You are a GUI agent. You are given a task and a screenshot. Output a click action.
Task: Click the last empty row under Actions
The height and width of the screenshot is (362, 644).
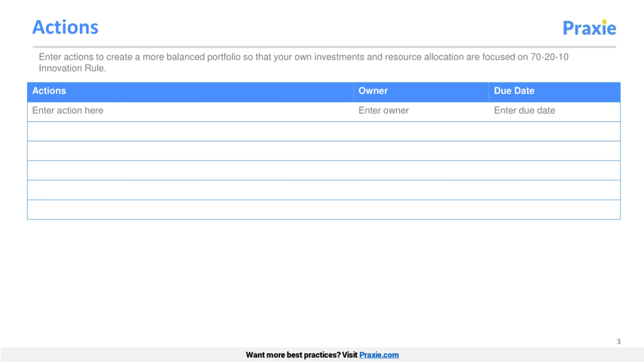(190, 210)
